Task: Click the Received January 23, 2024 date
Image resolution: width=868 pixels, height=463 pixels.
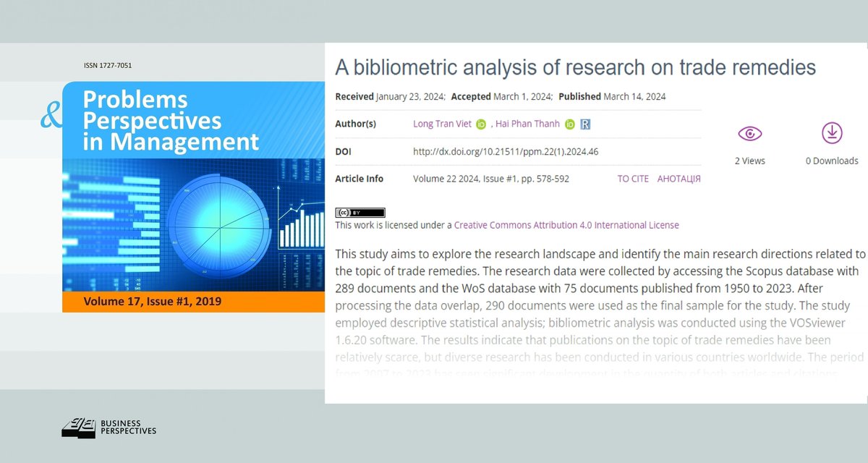Action: [391, 96]
